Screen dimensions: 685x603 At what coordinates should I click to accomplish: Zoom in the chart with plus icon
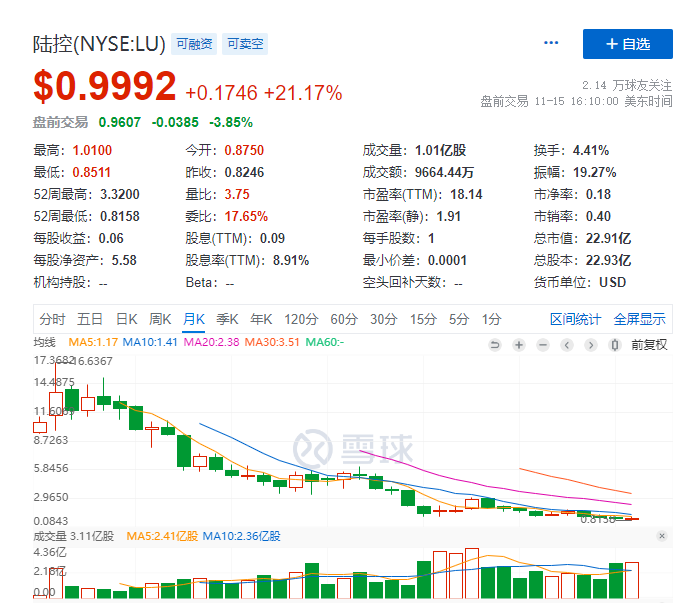tap(519, 345)
